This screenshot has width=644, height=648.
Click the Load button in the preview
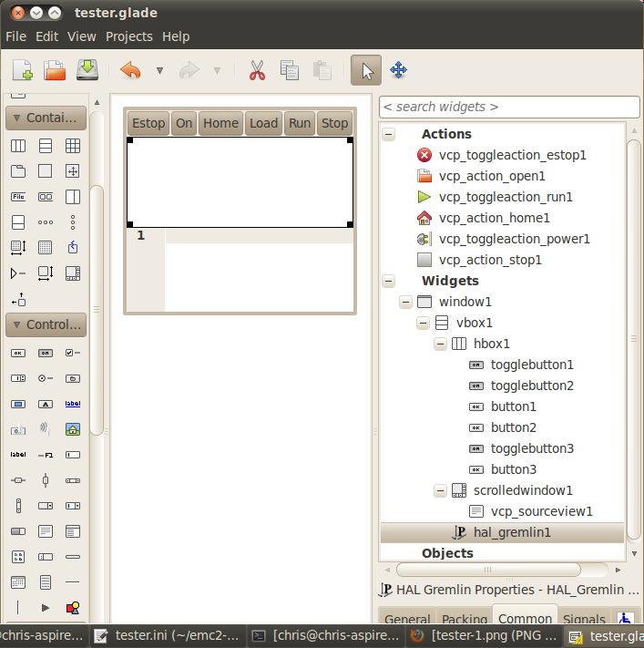[263, 123]
